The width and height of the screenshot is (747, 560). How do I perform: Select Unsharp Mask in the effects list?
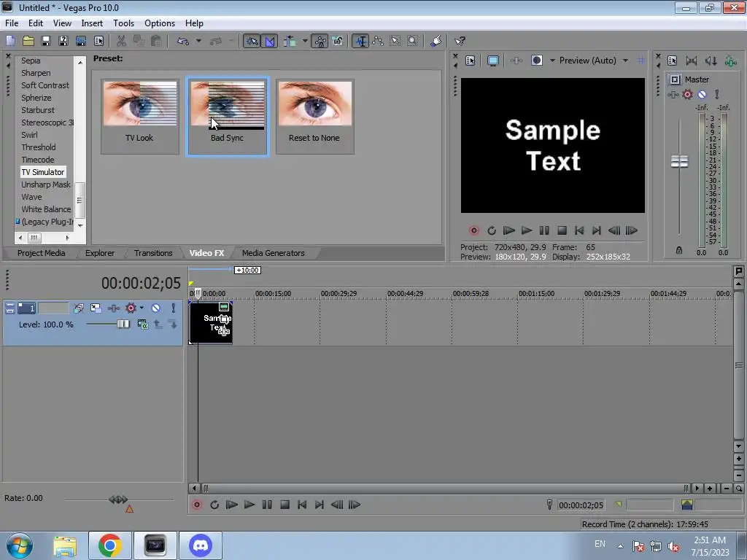coord(46,184)
